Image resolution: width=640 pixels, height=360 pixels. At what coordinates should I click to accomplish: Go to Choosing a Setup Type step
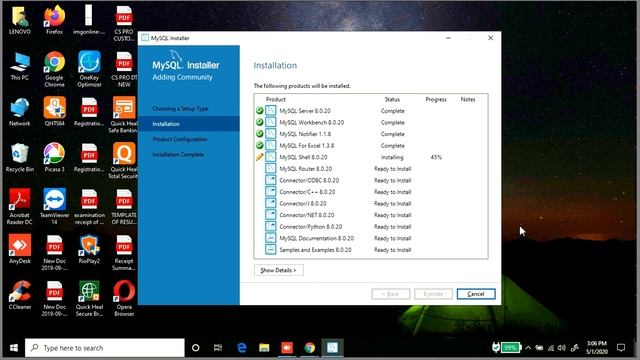pos(180,109)
